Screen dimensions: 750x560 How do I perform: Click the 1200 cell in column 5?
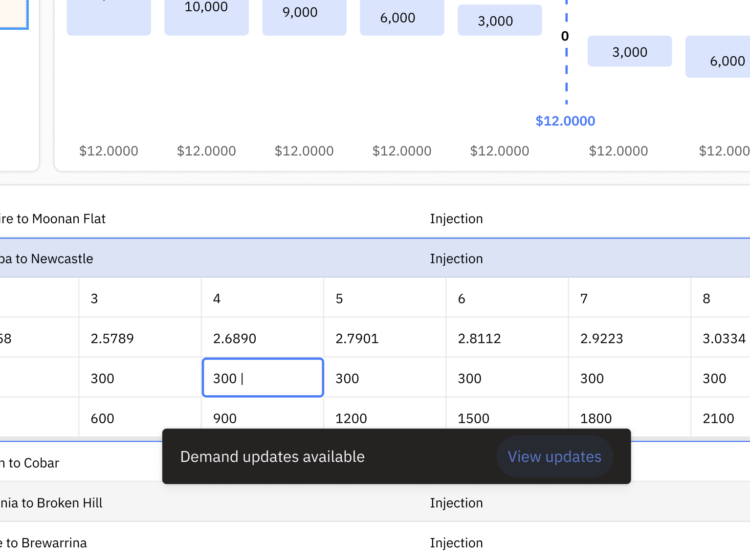(385, 418)
